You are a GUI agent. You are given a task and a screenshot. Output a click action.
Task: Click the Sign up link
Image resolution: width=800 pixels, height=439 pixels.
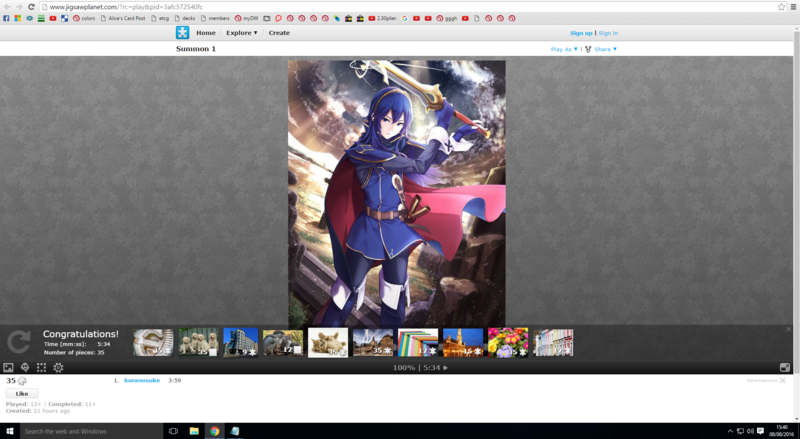coord(581,33)
